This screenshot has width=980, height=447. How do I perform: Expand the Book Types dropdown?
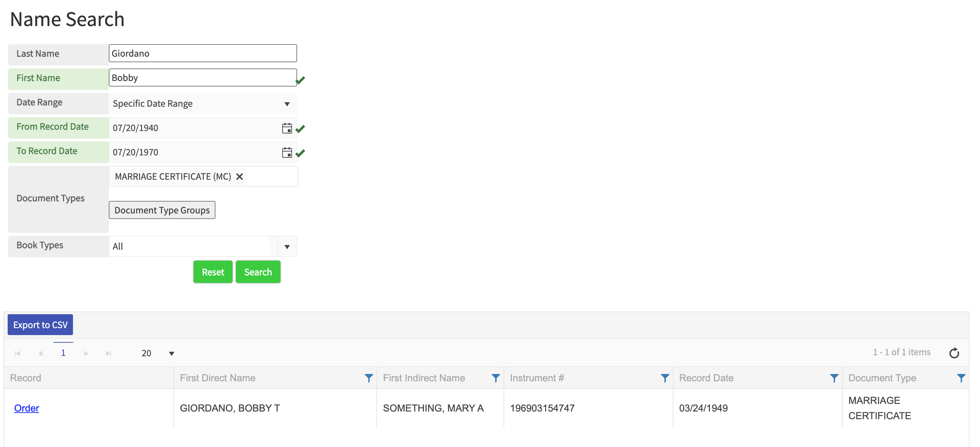click(x=287, y=246)
